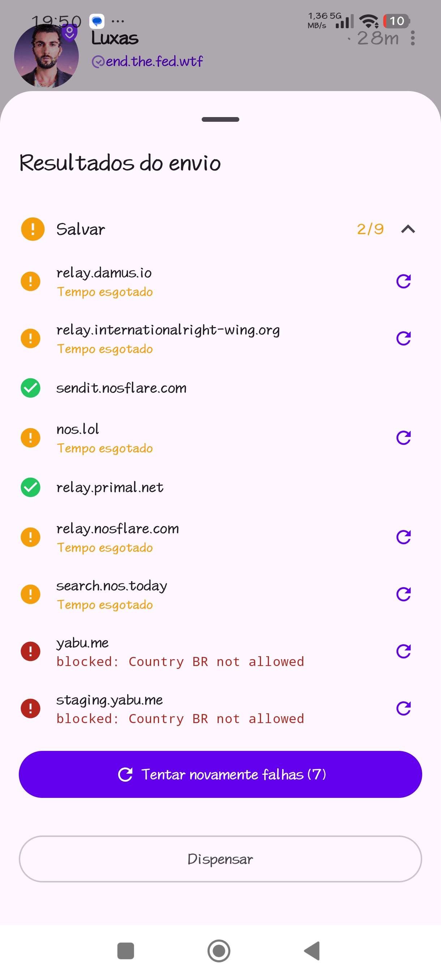
Task: Tap the Tentar novamente falhas button
Action: coord(220,774)
